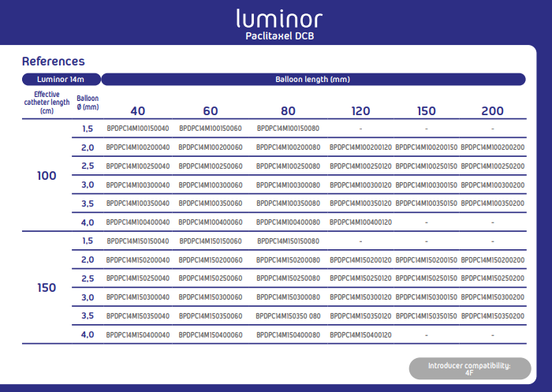The height and width of the screenshot is (392, 552).
Task: Select code BPDPC14M150150080
Action: click(288, 241)
